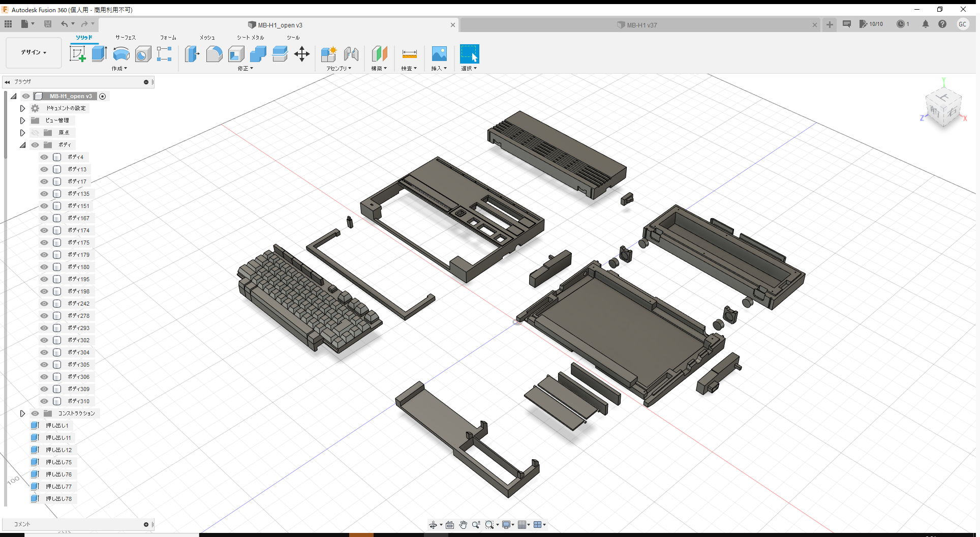Click the GC account avatar
980x537 pixels.
pos(963,24)
